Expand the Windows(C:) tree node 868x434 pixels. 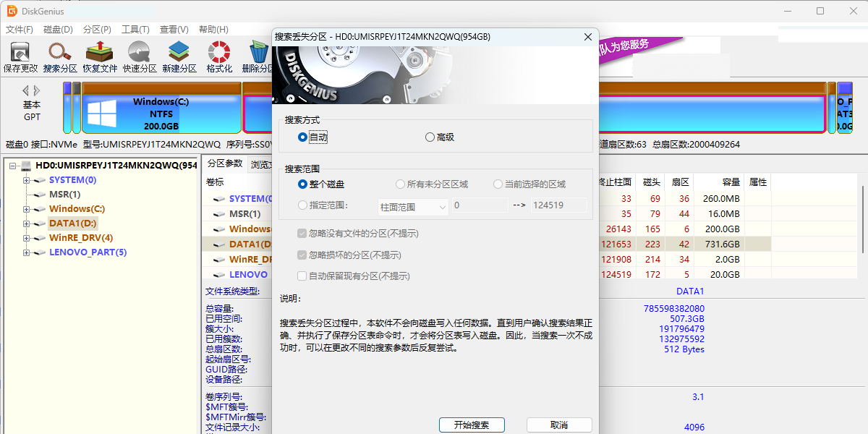point(27,209)
